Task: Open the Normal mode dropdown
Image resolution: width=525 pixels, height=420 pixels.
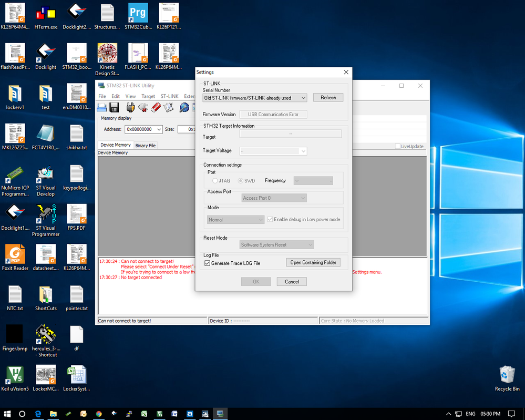Action: point(236,220)
